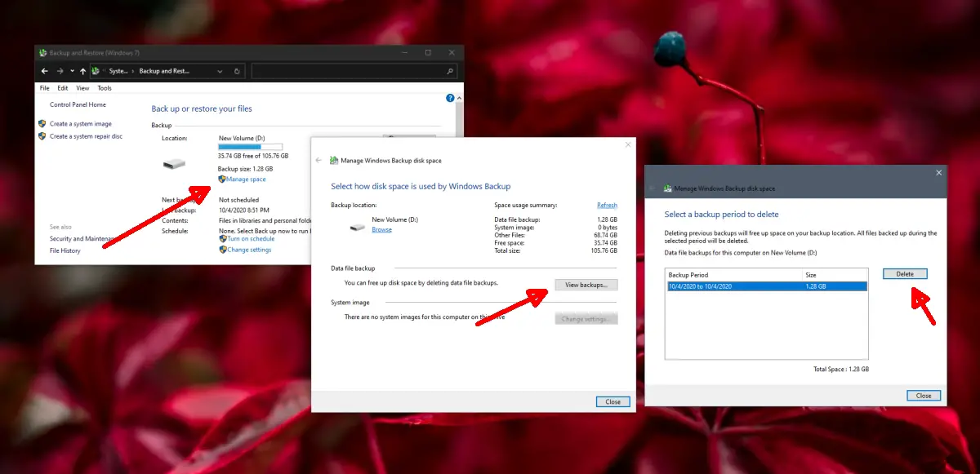
Task: Expand the address bar history dropdown
Action: [220, 72]
